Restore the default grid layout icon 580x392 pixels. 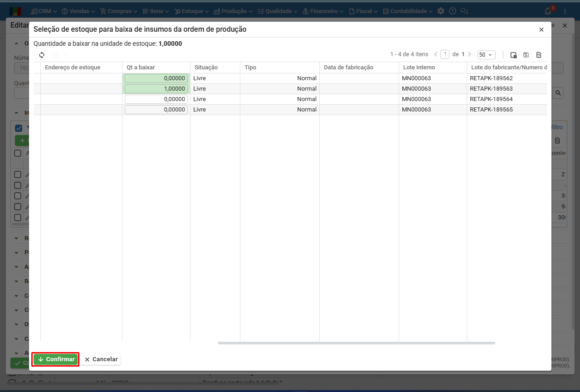tap(539, 55)
